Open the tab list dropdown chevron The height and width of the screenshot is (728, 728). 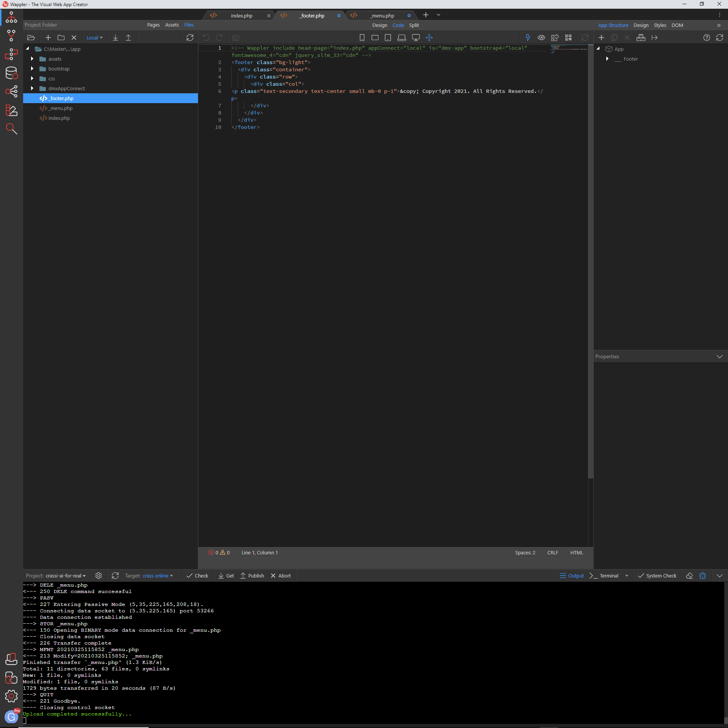(x=439, y=15)
